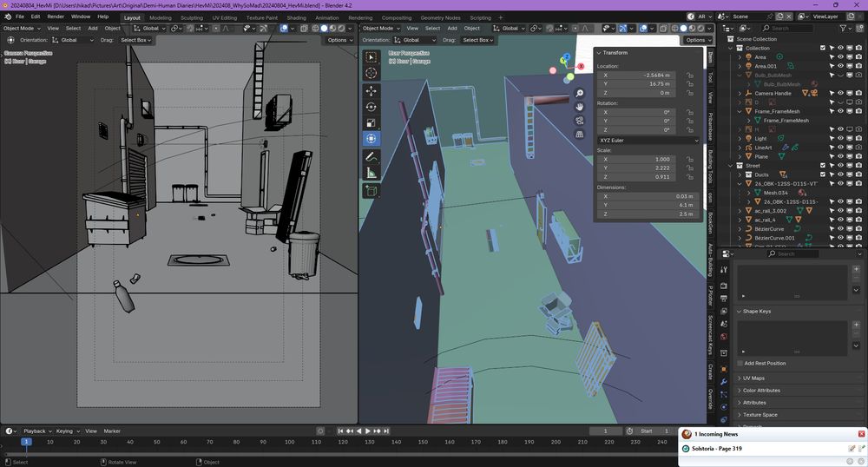Click Options button in right viewport

pos(698,40)
